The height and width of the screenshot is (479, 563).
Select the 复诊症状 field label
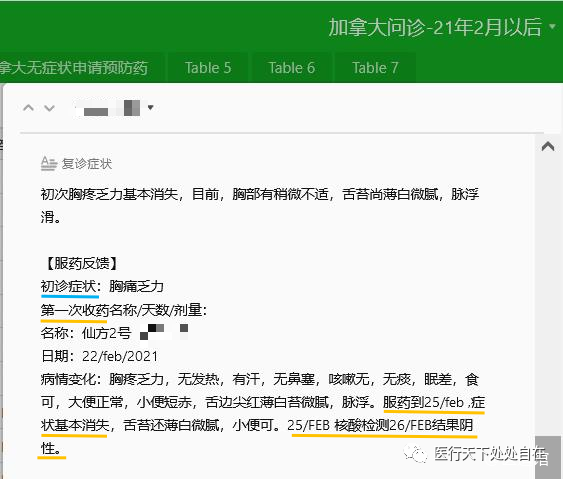pos(87,164)
